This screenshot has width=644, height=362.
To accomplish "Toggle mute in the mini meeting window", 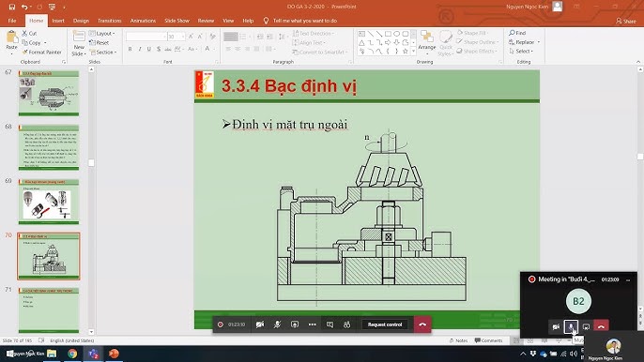I will coord(571,326).
